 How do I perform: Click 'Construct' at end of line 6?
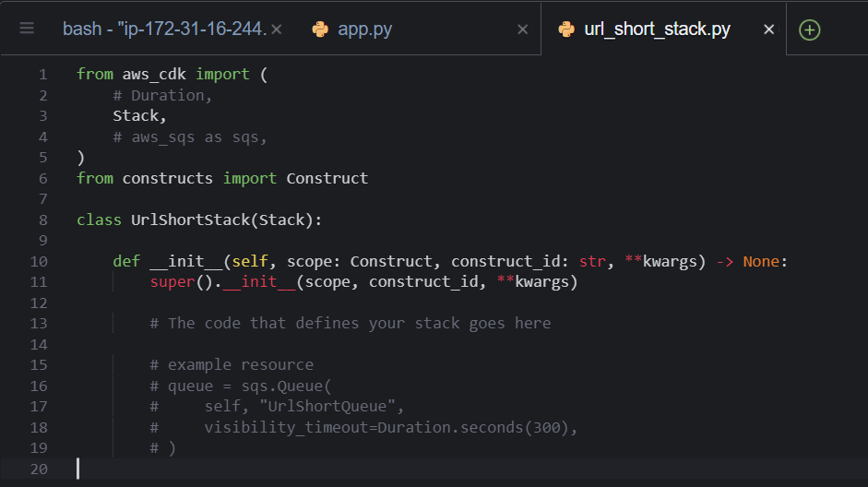[x=327, y=178]
